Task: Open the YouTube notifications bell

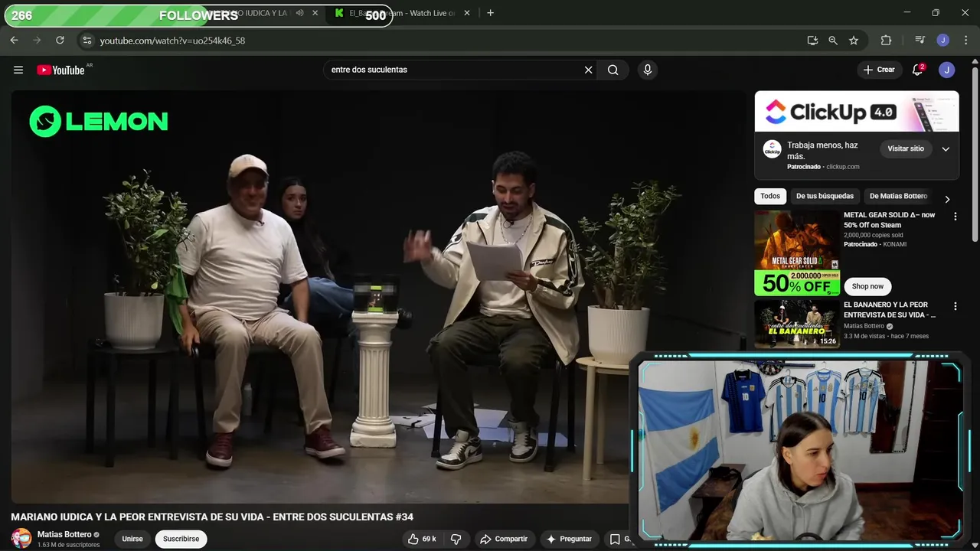Action: coord(917,70)
